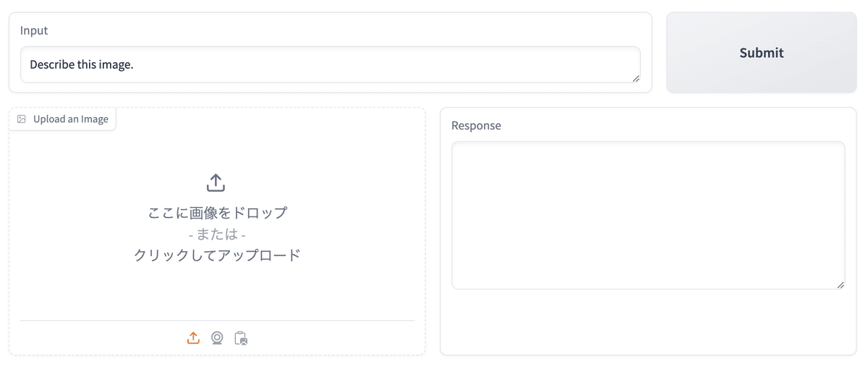Click the "Response" label text

(476, 125)
